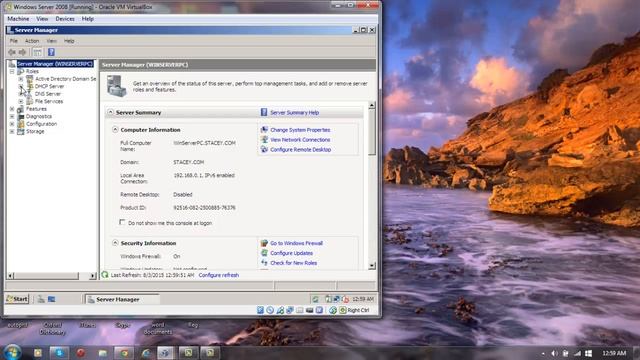Collapse the Security Information section

115,243
